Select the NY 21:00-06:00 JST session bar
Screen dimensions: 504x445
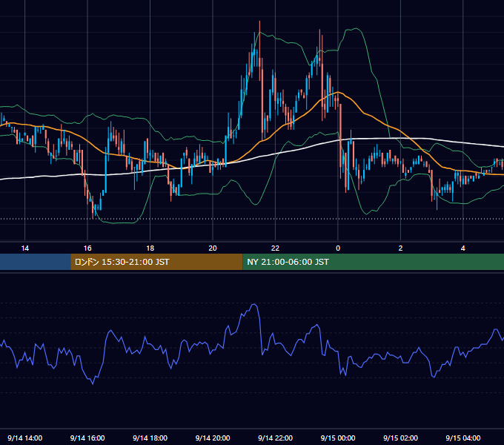coord(373,262)
